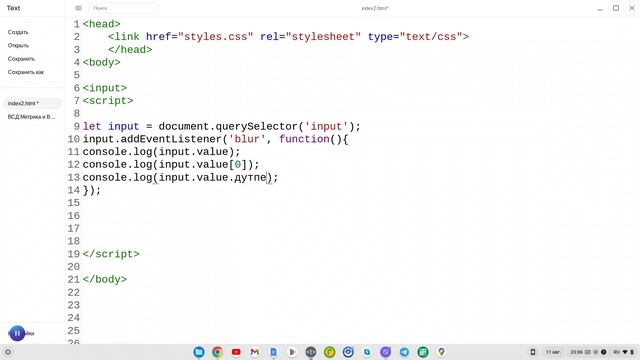Click the 'blur' string on line 10

247,139
